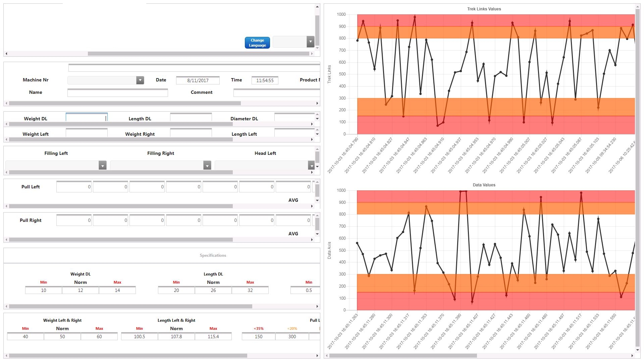Viewport: 644px width, 362px height.
Task: Click Weight Left & Right Max value 60
Action: (99, 337)
